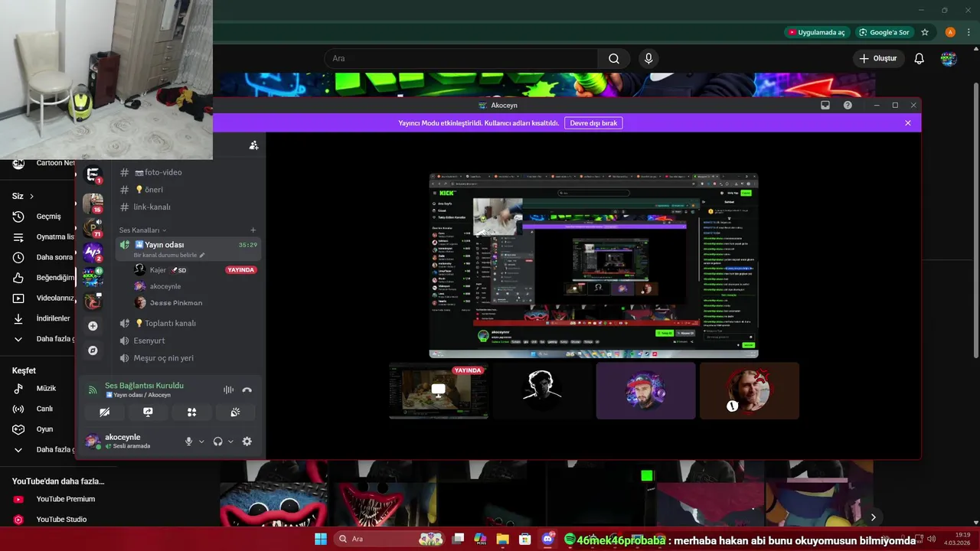Open Discord user settings gear

point(247,442)
